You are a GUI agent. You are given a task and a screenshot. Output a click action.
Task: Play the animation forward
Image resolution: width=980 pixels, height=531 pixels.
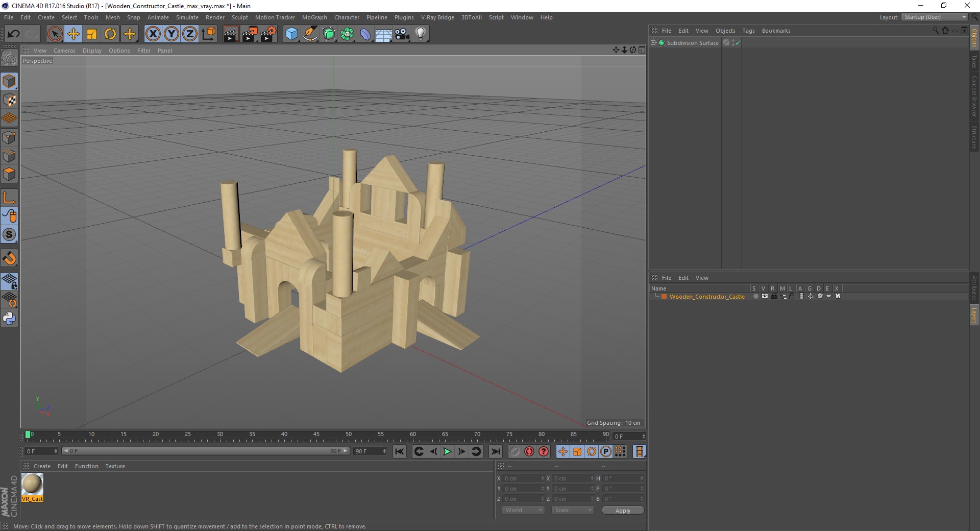pos(447,451)
